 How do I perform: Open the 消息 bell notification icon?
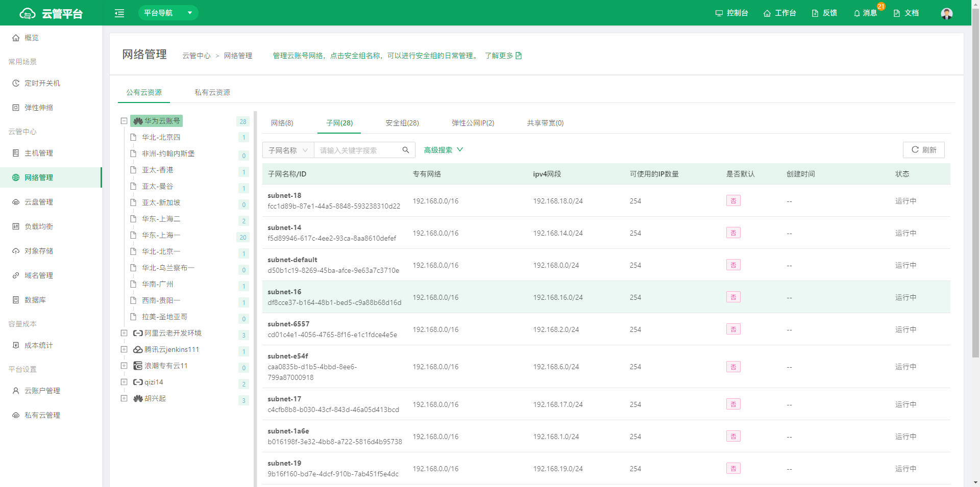click(857, 13)
